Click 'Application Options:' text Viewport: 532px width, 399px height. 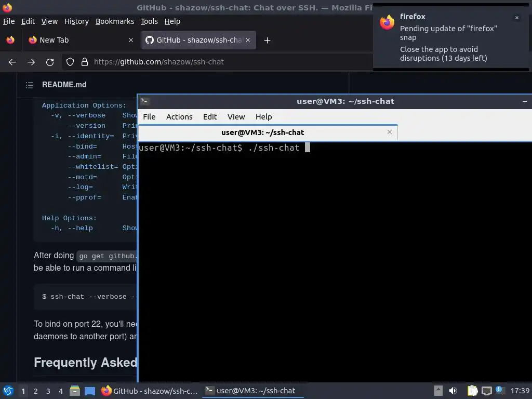click(84, 105)
